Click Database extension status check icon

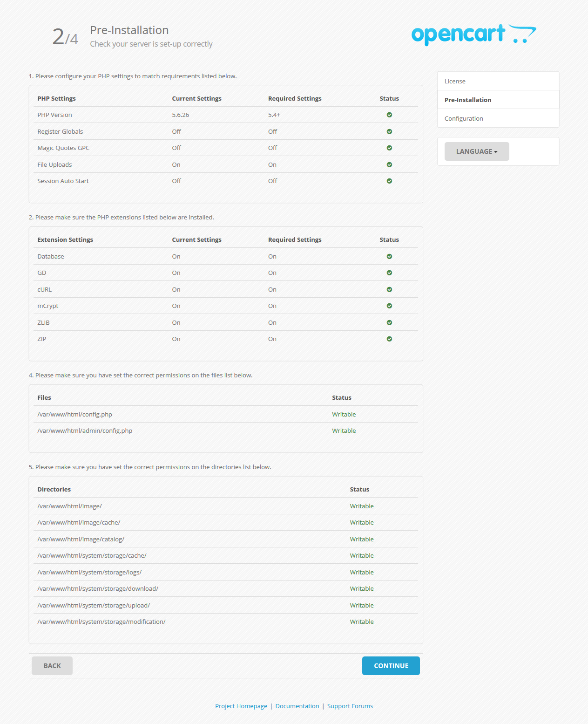tap(389, 257)
